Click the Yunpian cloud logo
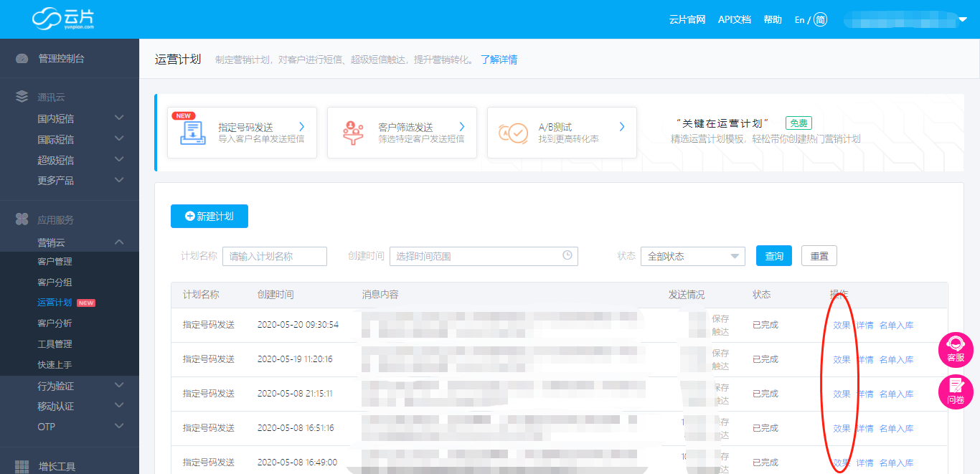This screenshot has width=980, height=474. 62,19
